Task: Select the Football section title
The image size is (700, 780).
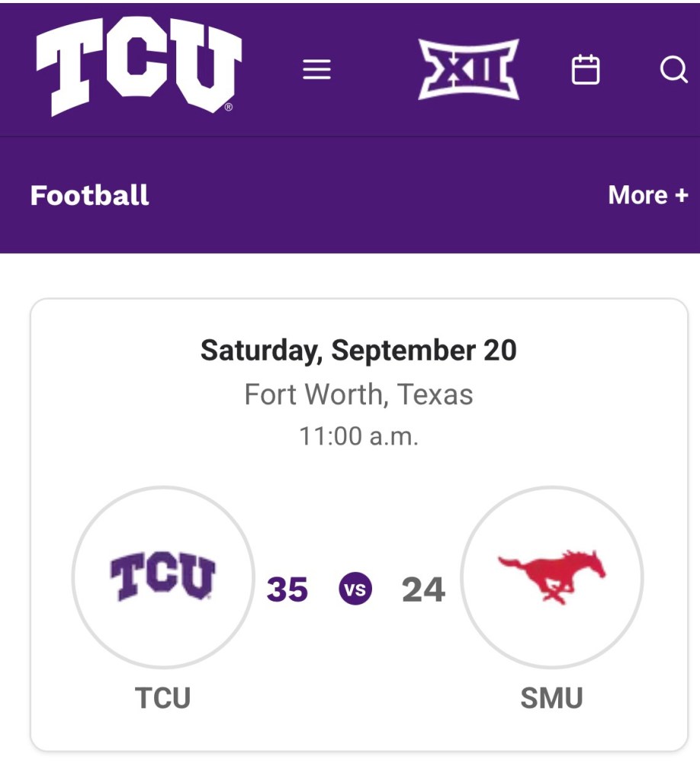Action: tap(90, 195)
